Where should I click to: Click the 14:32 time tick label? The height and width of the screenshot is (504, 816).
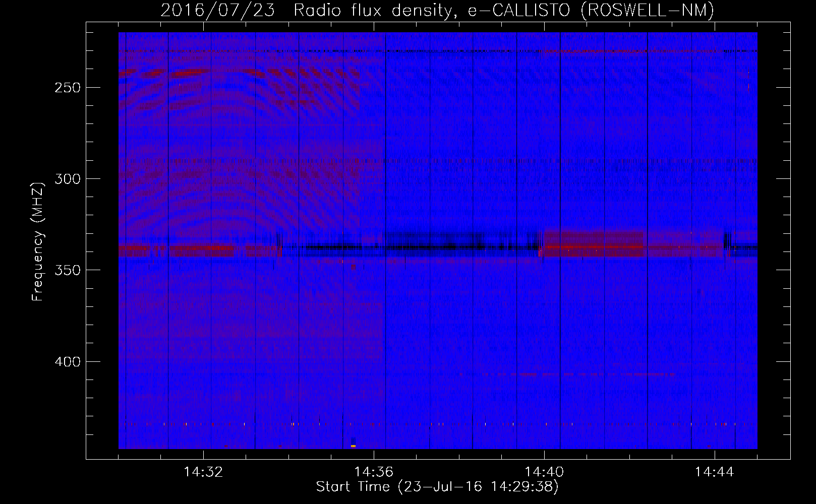(x=203, y=472)
